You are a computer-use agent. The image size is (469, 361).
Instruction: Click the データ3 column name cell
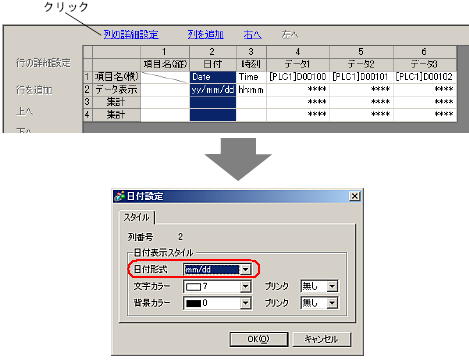click(x=425, y=64)
